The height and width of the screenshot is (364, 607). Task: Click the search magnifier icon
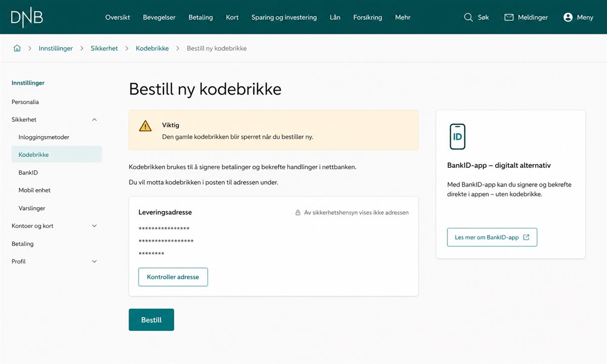[468, 17]
